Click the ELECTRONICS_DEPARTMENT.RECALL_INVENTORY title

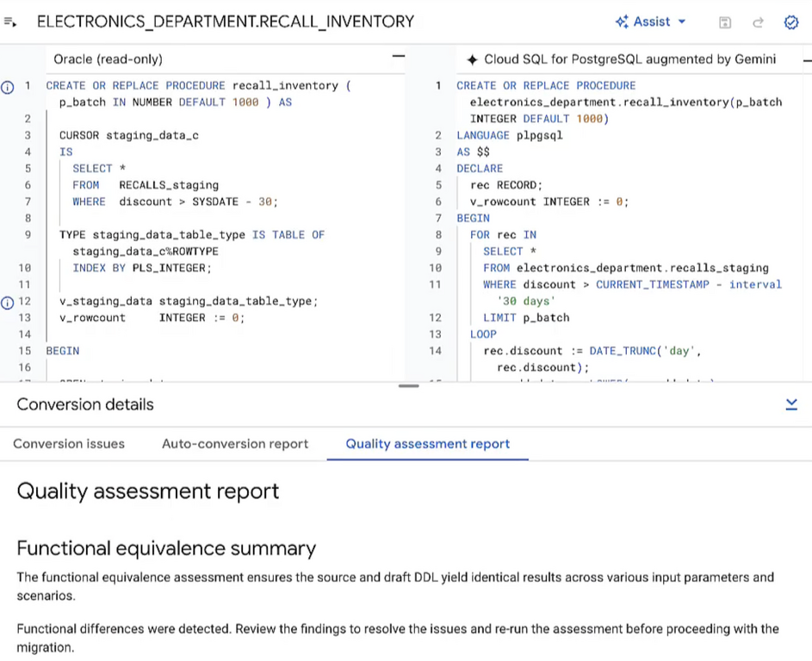click(x=226, y=22)
